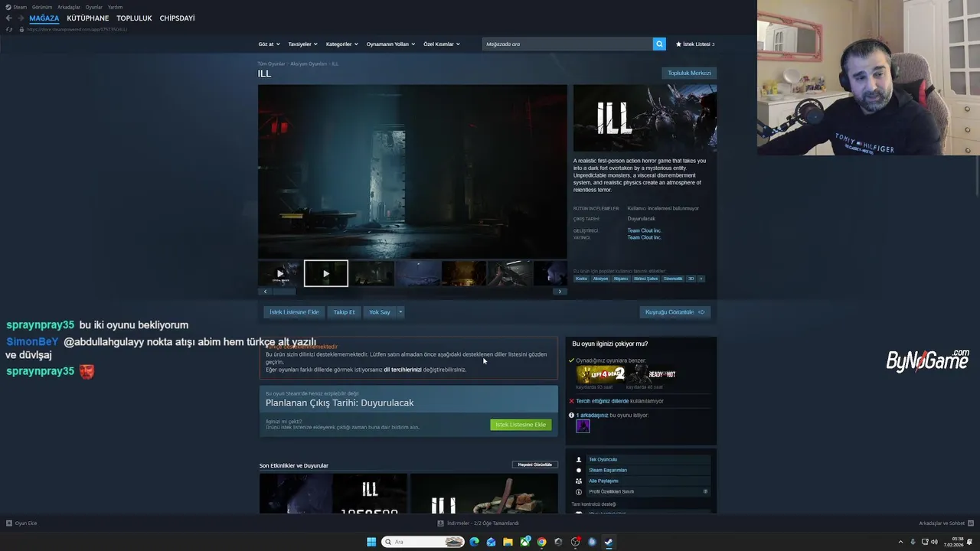980x551 pixels.
Task: Switch to the MAĞAZA tab
Action: click(x=44, y=18)
